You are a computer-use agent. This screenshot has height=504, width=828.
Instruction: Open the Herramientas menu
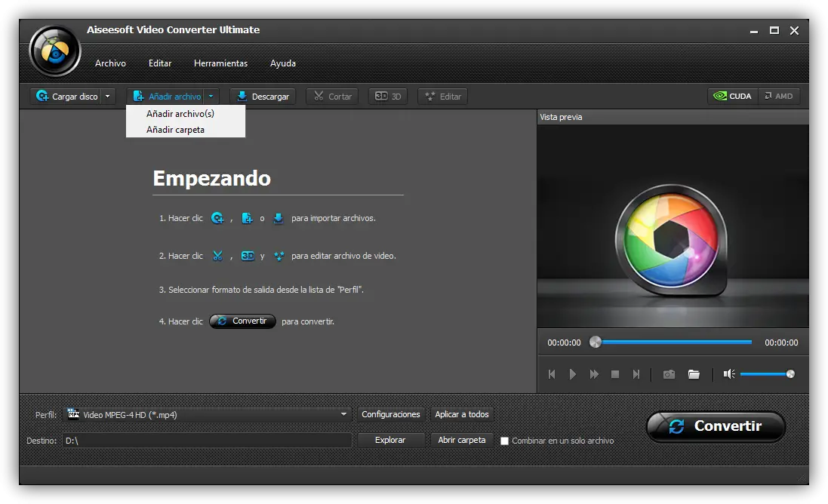[220, 63]
